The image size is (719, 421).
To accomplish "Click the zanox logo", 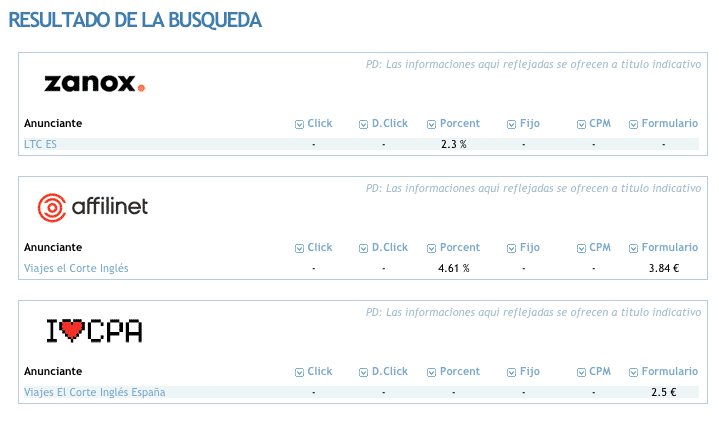I will coord(94,83).
